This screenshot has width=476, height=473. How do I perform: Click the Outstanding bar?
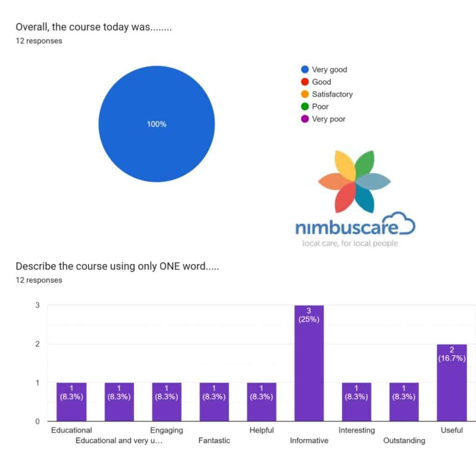404,402
